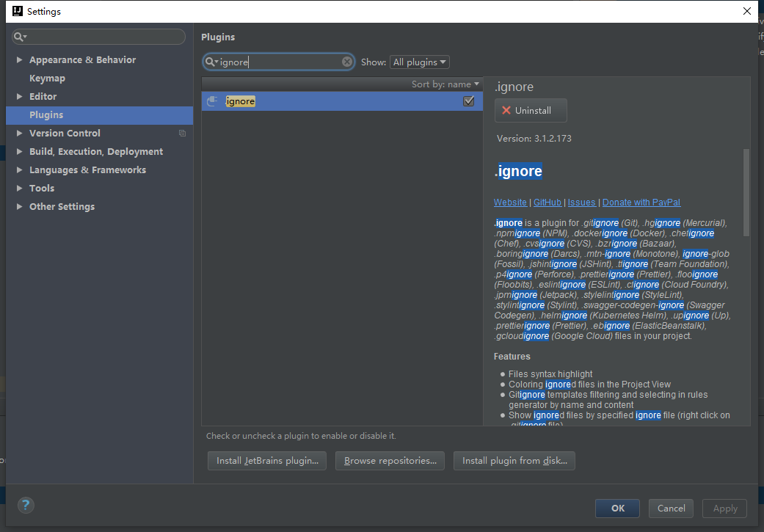Click Browse repositories button
764x532 pixels.
point(390,460)
